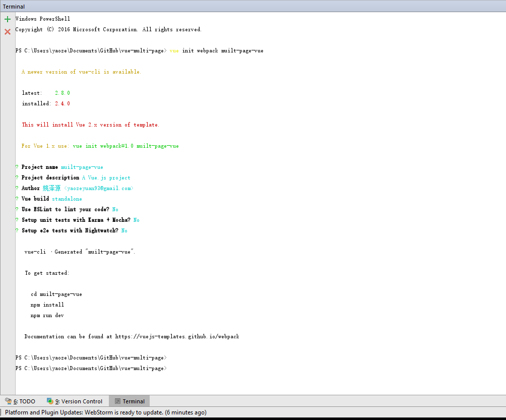Click the 'npm install' instruction line
Image resolution: width=506 pixels, height=420 pixels.
pos(47,305)
